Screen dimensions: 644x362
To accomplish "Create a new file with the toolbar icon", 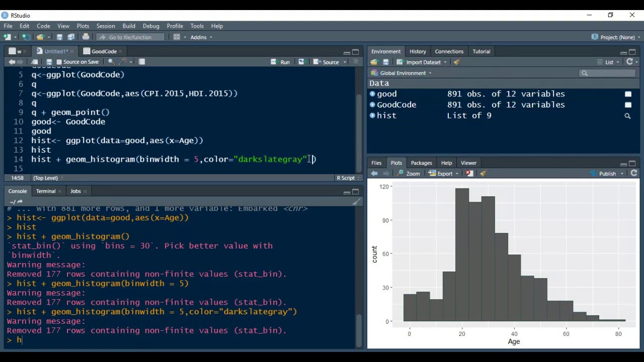I will pos(7,37).
